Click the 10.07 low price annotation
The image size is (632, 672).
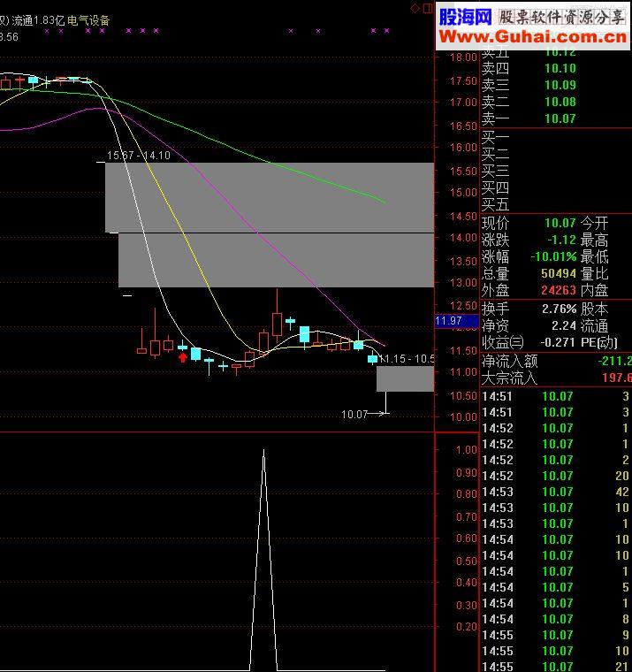pos(354,414)
